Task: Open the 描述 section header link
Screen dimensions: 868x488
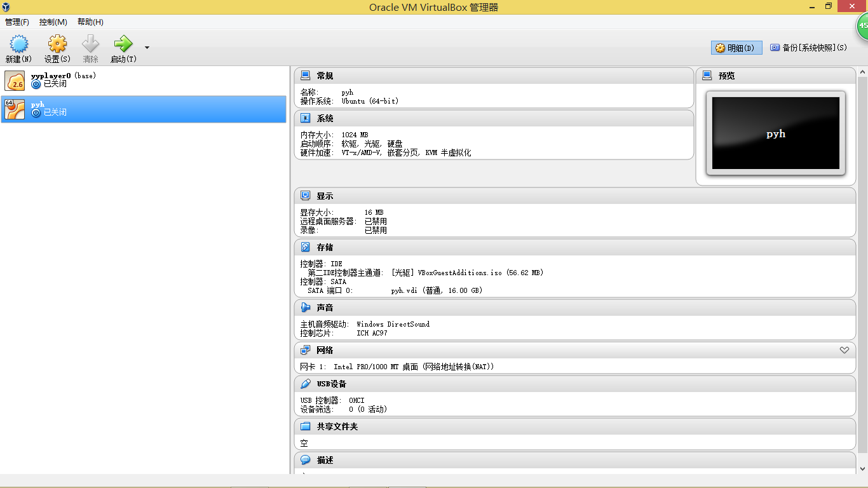Action: click(325, 460)
